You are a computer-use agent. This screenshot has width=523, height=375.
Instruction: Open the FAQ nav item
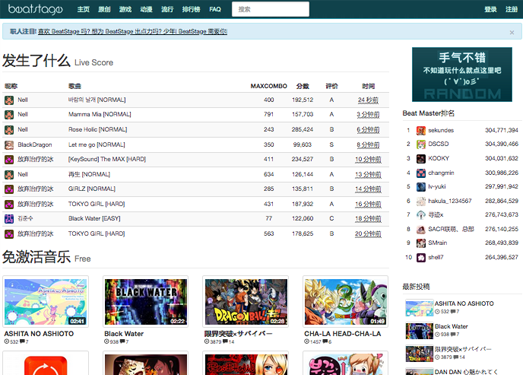click(215, 9)
